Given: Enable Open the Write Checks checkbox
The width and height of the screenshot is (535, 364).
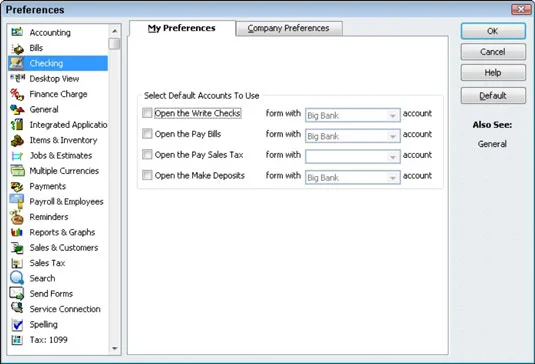Looking at the screenshot, I should pyautogui.click(x=147, y=113).
